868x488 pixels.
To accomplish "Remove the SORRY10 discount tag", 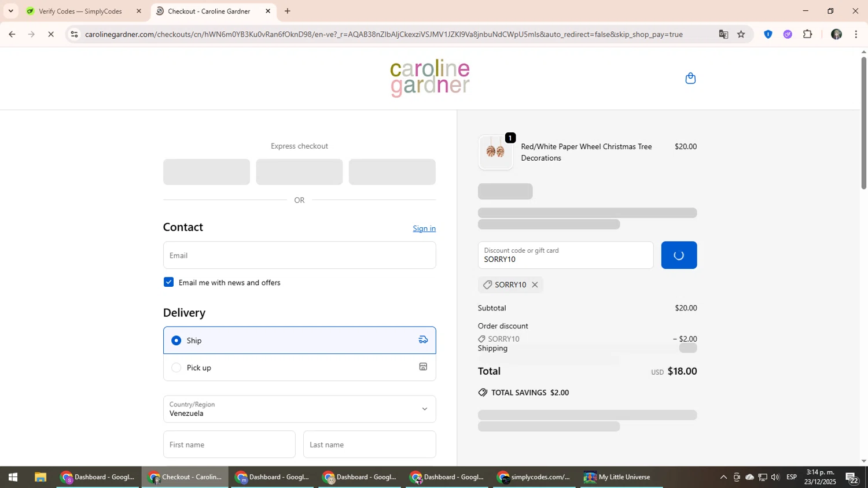I will 535,284.
